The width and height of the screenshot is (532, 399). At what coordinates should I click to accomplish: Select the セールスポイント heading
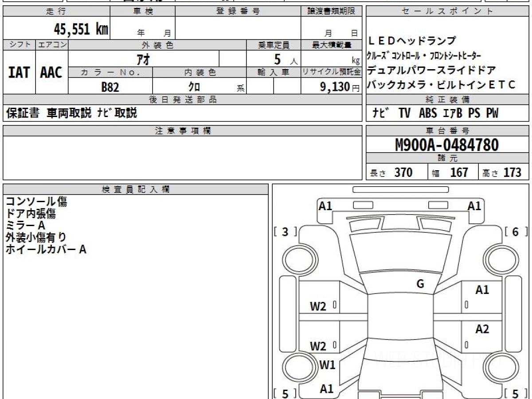(448, 12)
